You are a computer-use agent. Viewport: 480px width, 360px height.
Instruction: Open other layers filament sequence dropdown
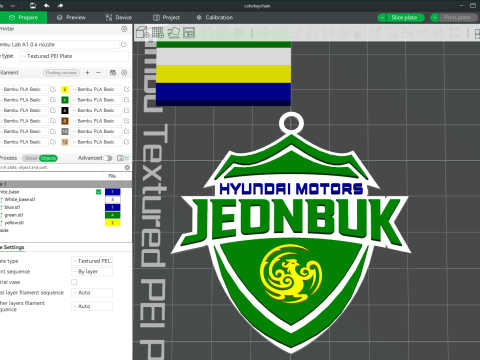[x=92, y=306]
